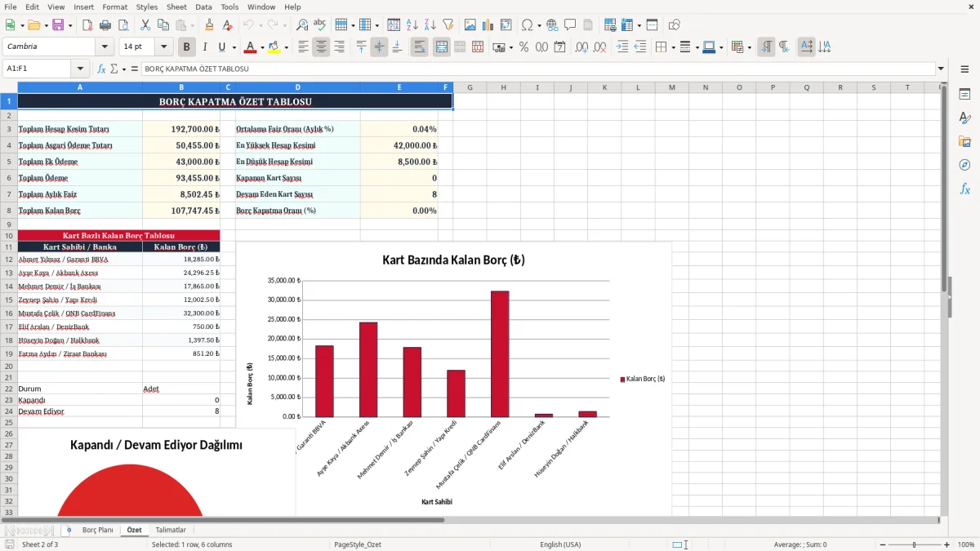Copy the selection to clipboard
Screen dimensions: 980x551
[x=163, y=25]
